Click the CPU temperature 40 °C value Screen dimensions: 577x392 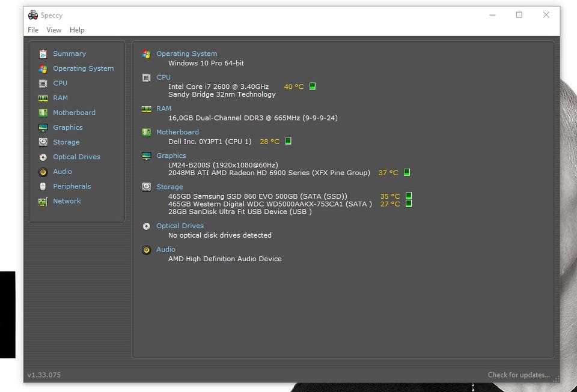(x=294, y=86)
